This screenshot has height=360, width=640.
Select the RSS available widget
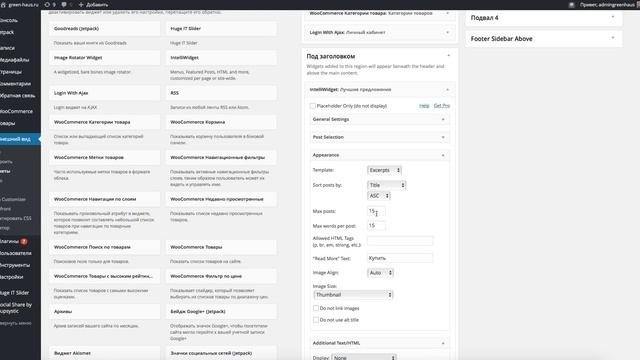[221, 93]
